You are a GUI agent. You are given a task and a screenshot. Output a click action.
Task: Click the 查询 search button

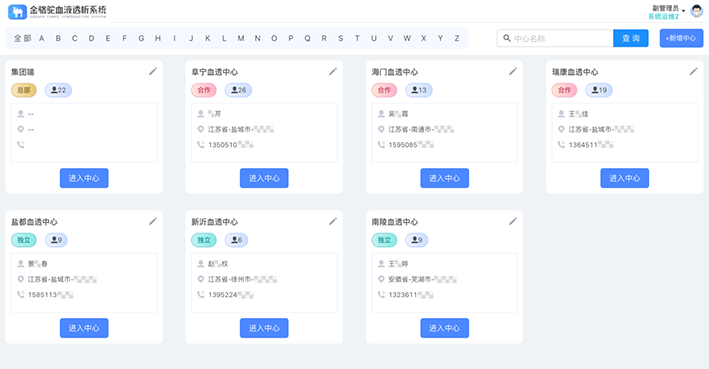[631, 38]
